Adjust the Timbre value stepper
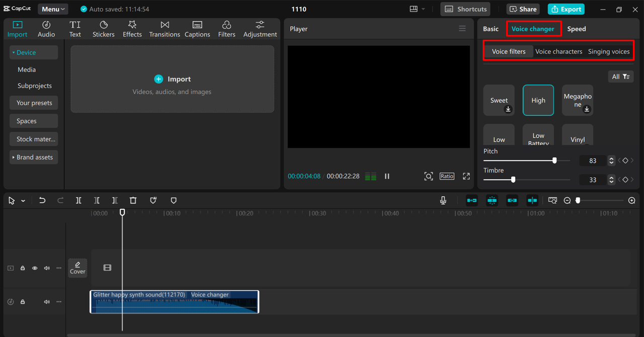Viewport: 644px width, 337px height. point(611,180)
